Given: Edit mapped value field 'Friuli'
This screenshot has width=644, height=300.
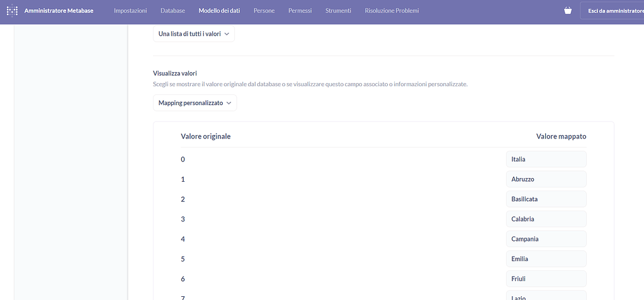Looking at the screenshot, I should pyautogui.click(x=546, y=279).
